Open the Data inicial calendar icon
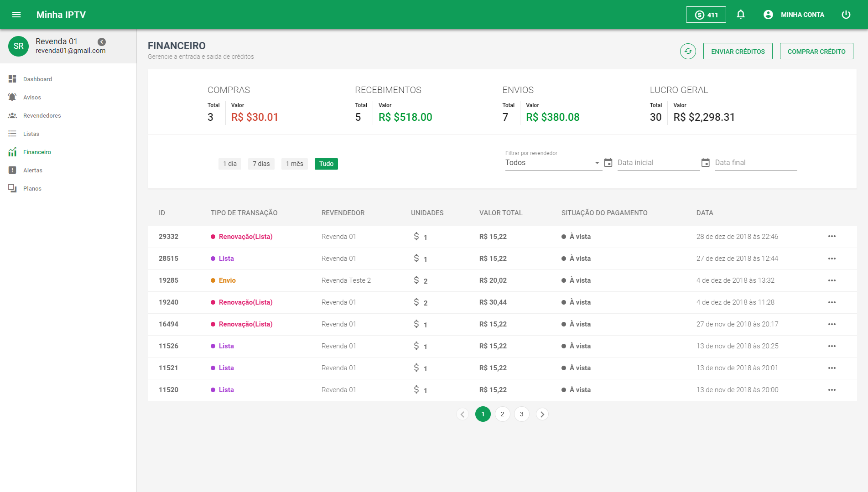 point(608,163)
